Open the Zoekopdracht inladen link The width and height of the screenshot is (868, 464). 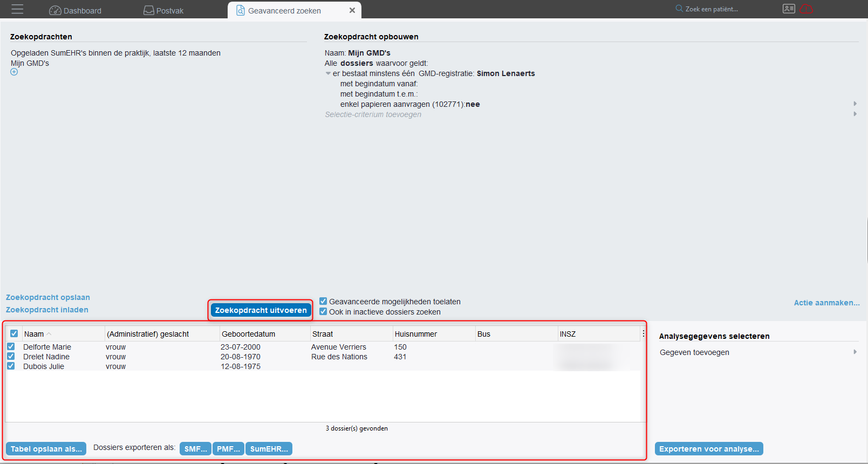(x=47, y=310)
